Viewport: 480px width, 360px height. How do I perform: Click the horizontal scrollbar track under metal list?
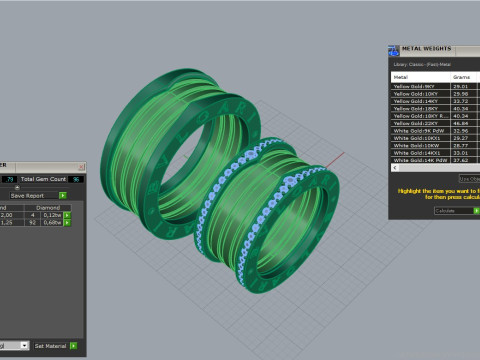439,168
